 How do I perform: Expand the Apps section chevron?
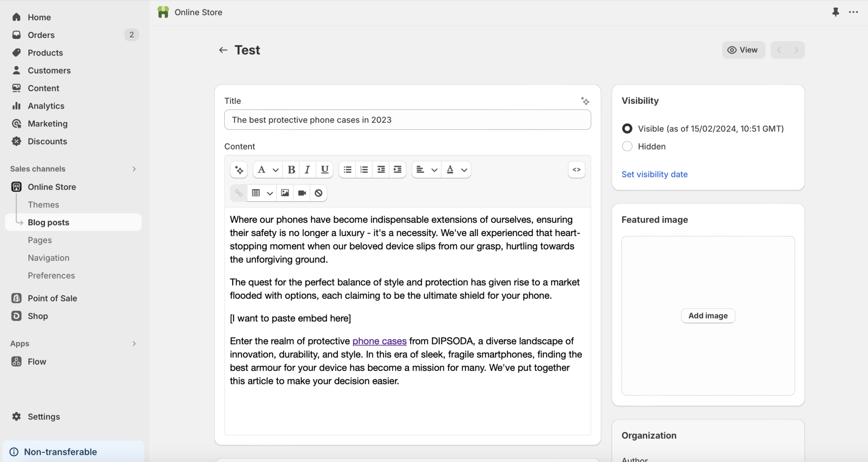pos(134,343)
